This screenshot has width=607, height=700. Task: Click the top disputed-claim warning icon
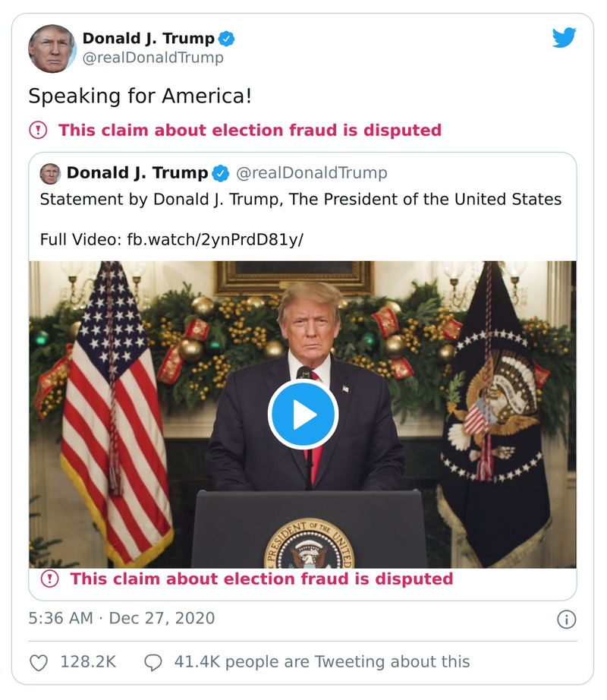[37, 130]
